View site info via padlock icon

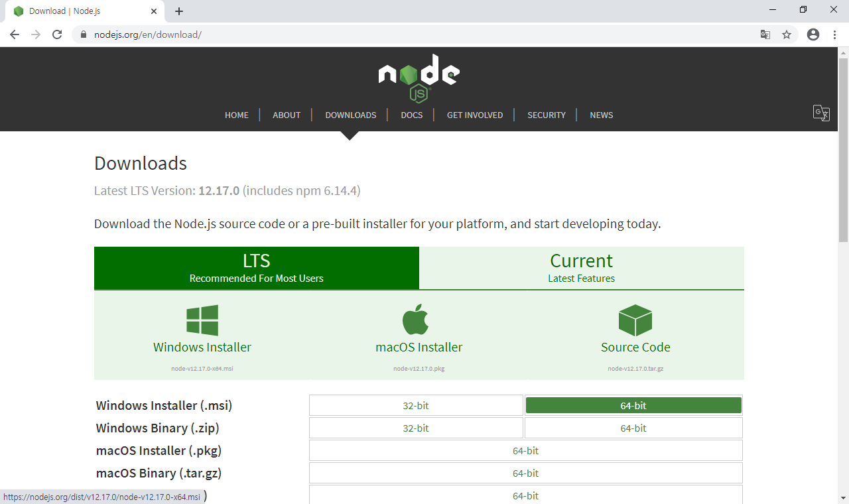point(84,34)
